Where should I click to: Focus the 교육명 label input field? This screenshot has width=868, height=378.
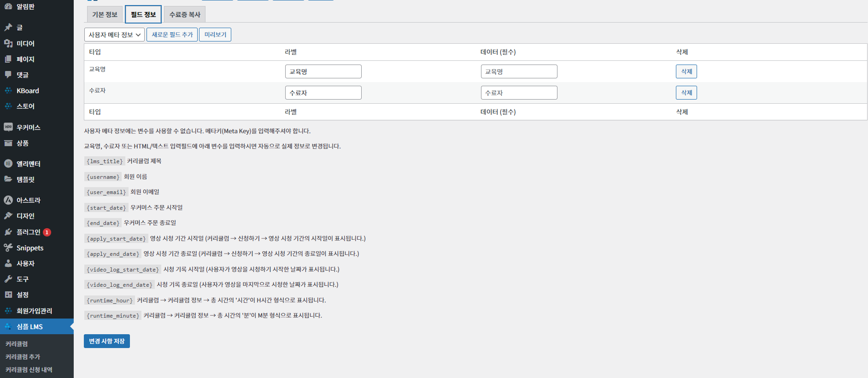point(323,71)
